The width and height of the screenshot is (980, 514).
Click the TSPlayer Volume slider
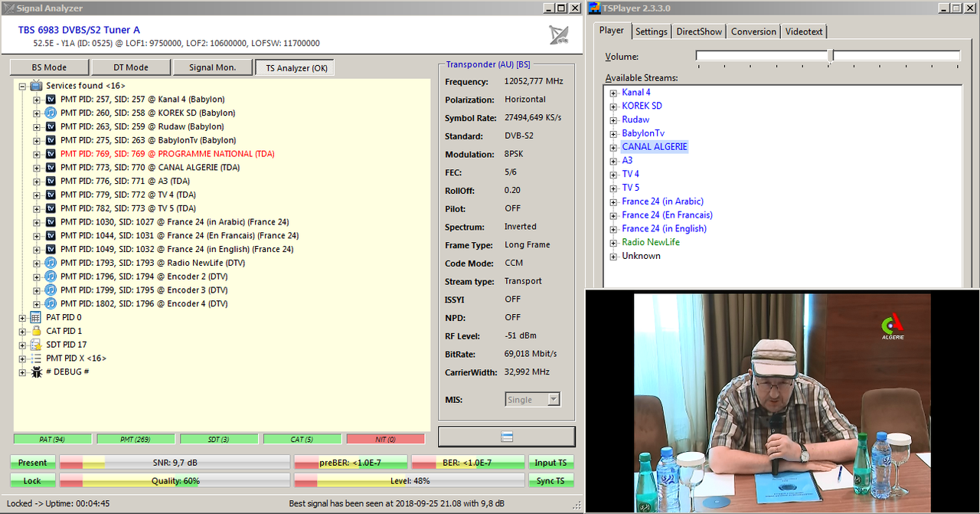(828, 56)
